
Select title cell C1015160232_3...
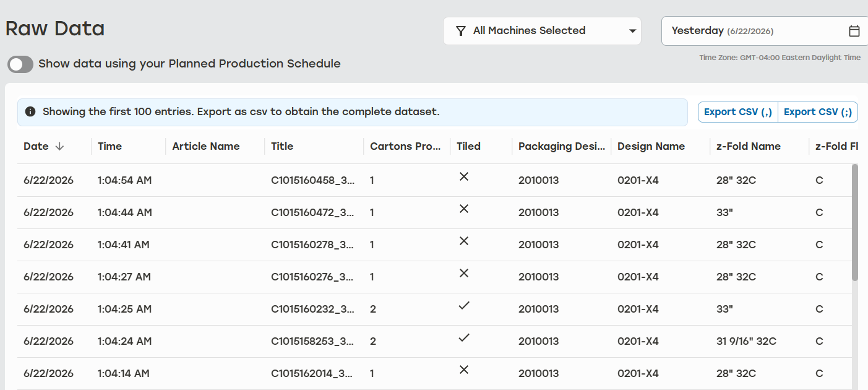[x=313, y=309]
